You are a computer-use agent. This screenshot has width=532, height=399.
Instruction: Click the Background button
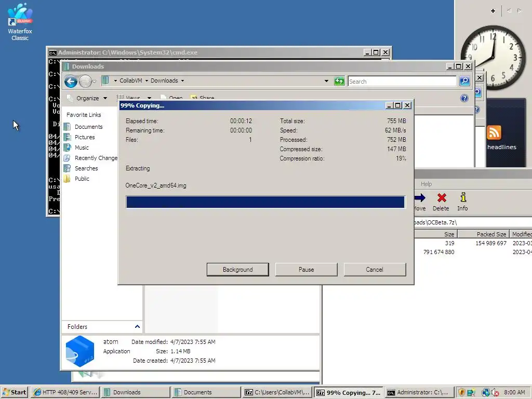[237, 270]
